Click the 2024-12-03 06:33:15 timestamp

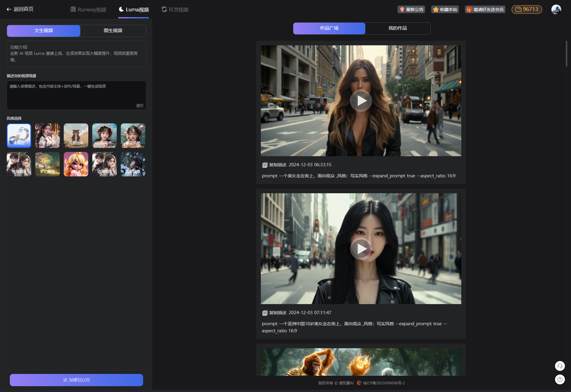[x=310, y=165]
